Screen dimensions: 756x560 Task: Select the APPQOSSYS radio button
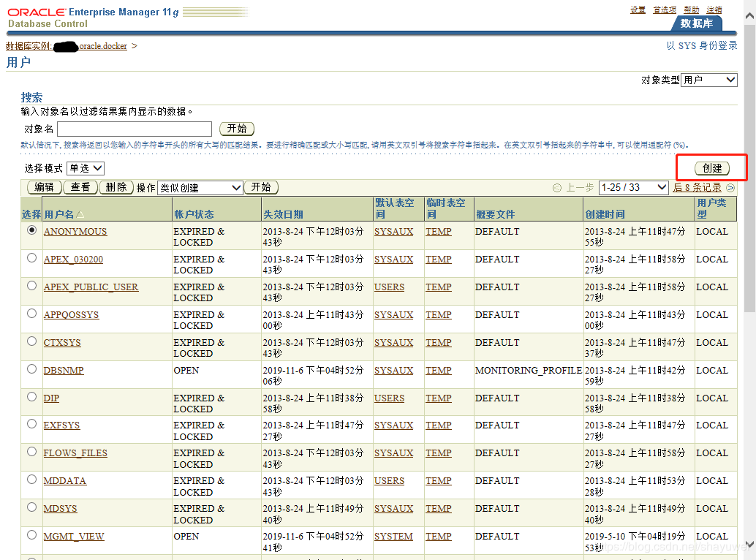point(32,314)
